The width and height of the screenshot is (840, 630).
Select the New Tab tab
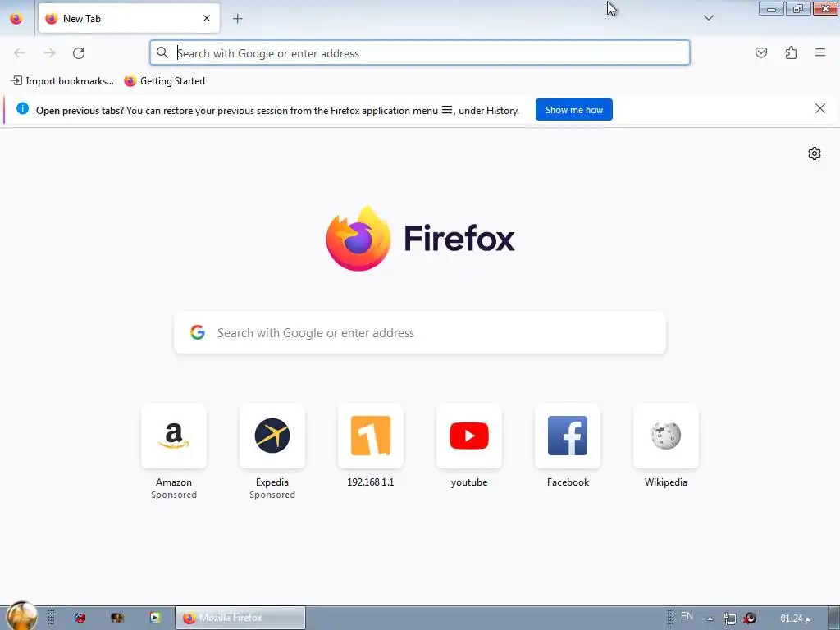click(x=129, y=18)
